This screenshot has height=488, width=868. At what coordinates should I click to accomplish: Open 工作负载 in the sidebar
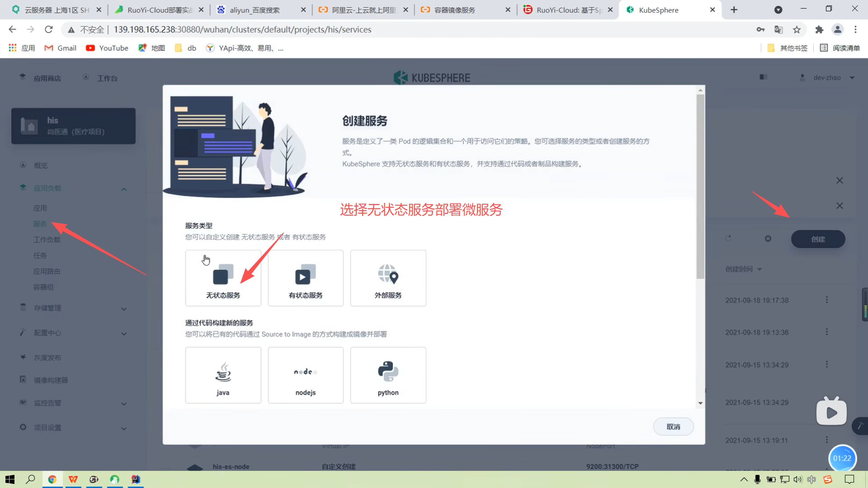point(47,239)
